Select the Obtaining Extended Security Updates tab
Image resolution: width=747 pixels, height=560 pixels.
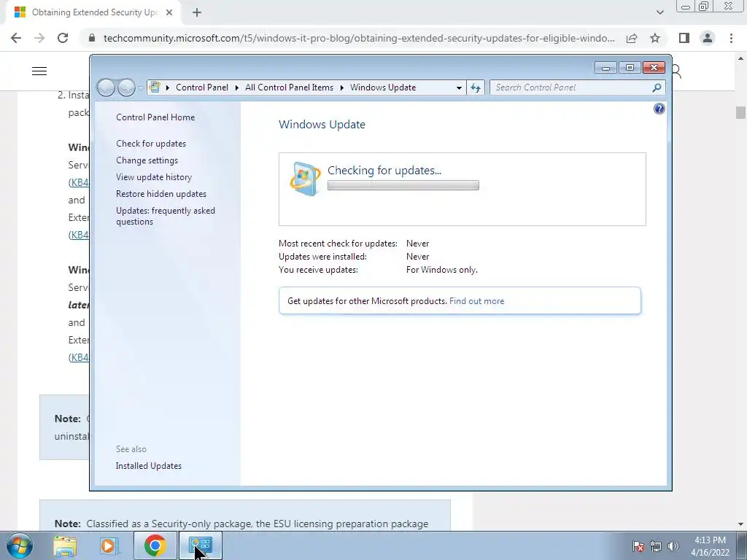93,12
